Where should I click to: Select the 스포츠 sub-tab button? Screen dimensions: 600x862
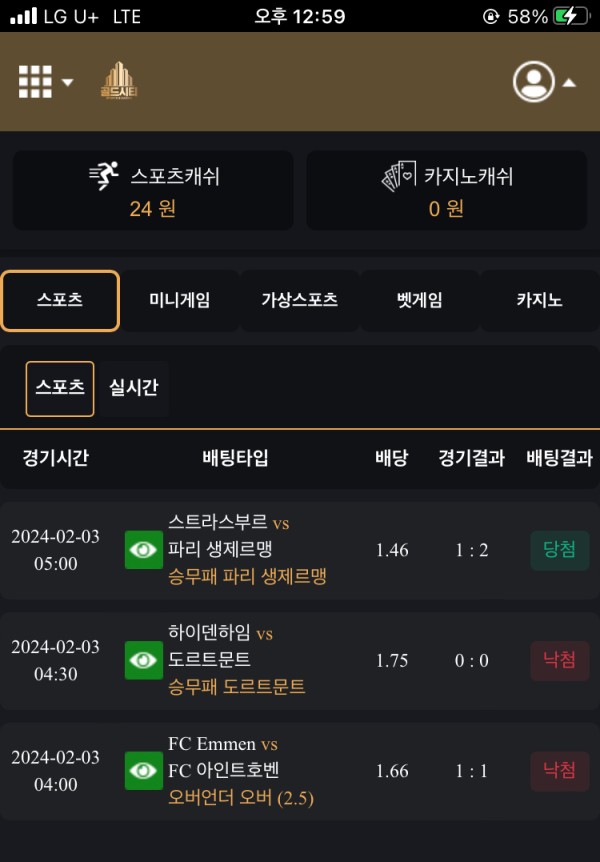[x=60, y=388]
